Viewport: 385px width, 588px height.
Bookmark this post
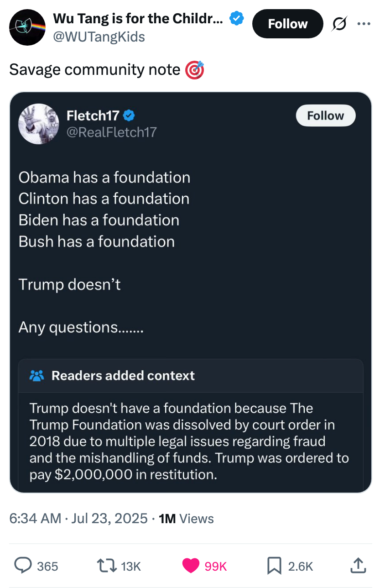[x=274, y=566]
